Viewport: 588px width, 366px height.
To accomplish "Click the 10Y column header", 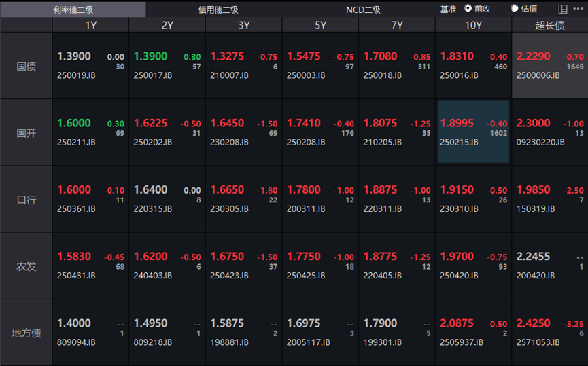I will [x=473, y=25].
